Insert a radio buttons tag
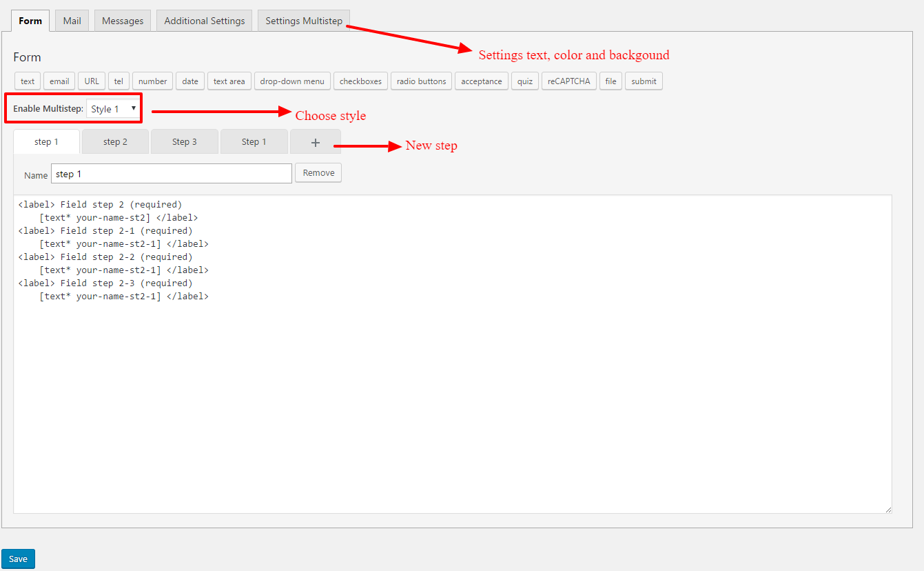 click(422, 81)
